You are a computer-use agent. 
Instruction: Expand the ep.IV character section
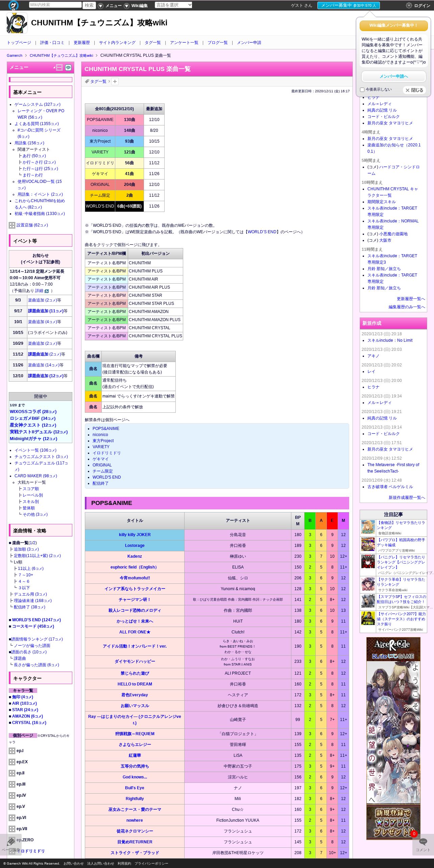pos(12,795)
